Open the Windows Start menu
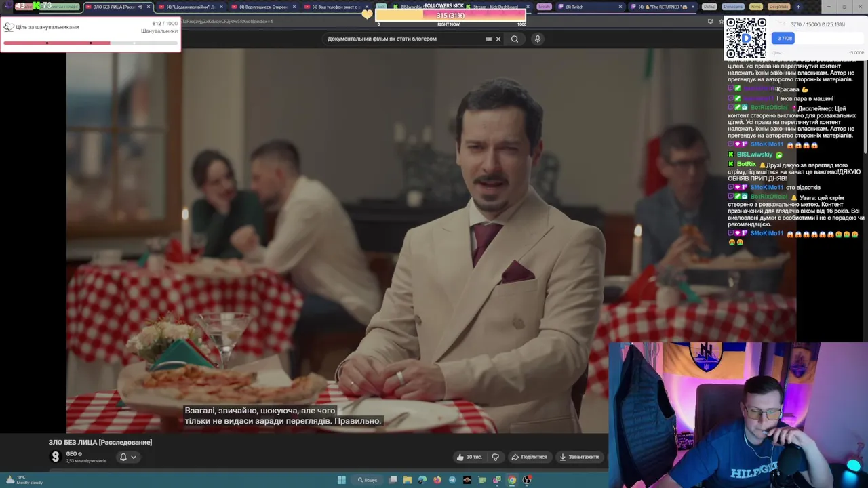The image size is (868, 488). [342, 480]
